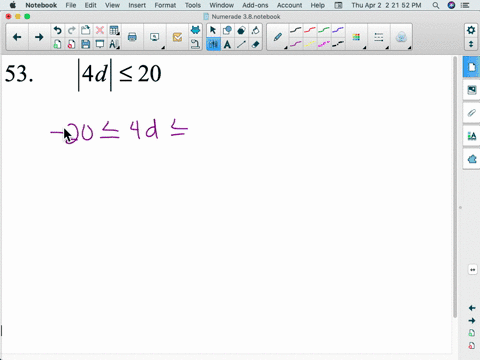Viewport: 480px width, 360px height.
Task: Open the transparency cloud dropdown
Action: [x=401, y=37]
